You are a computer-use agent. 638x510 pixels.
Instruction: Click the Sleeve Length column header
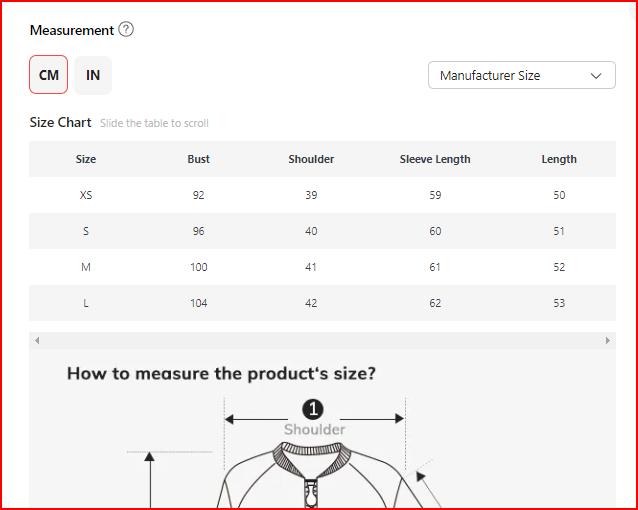pyautogui.click(x=435, y=159)
